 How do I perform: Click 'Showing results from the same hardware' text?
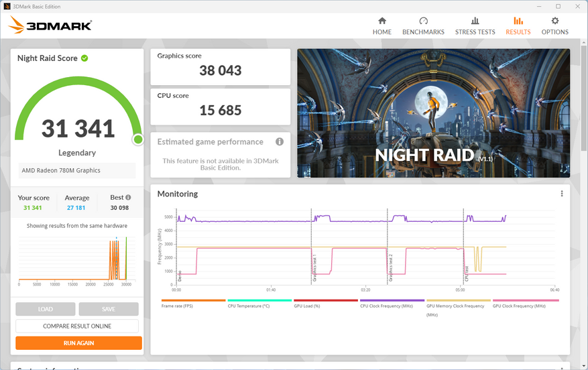pyautogui.click(x=77, y=226)
